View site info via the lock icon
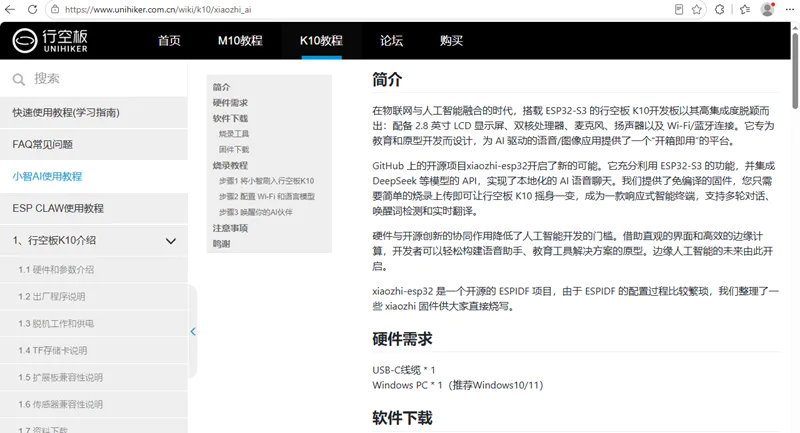 (55, 9)
